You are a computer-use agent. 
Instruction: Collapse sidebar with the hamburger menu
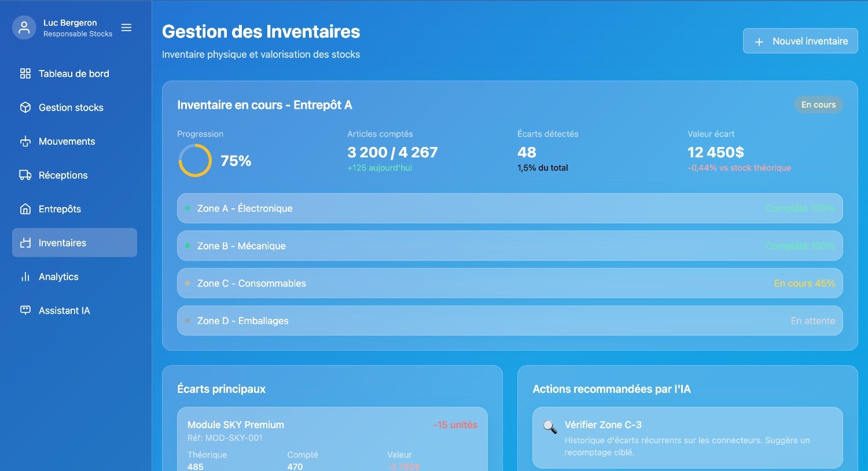coord(126,28)
